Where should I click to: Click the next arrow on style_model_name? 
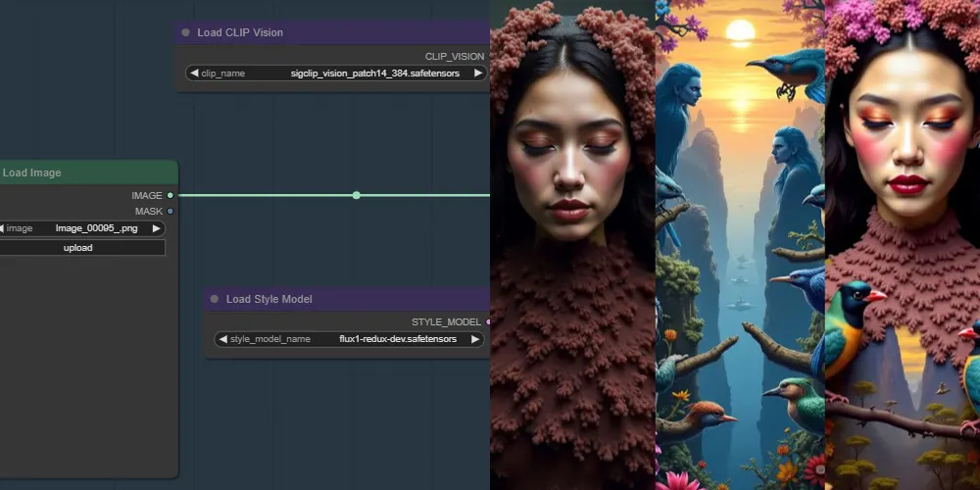click(475, 339)
